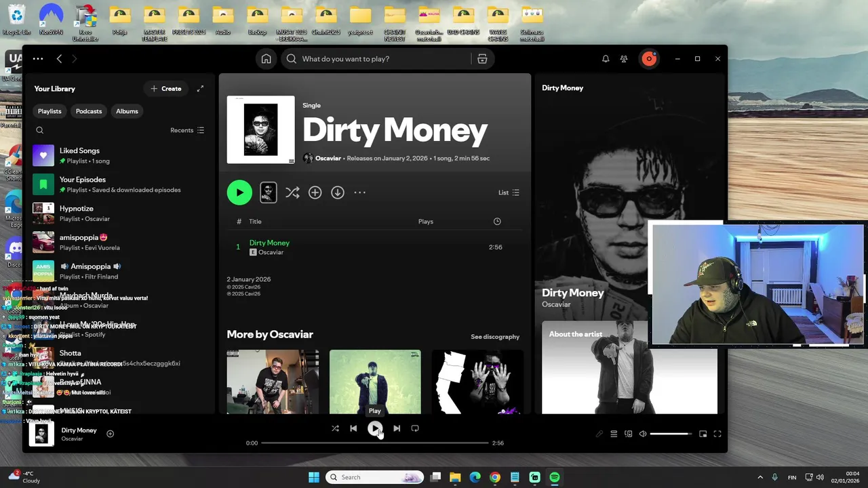The height and width of the screenshot is (488, 868).
Task: Search in Your Library magnifier icon
Action: pyautogui.click(x=39, y=130)
